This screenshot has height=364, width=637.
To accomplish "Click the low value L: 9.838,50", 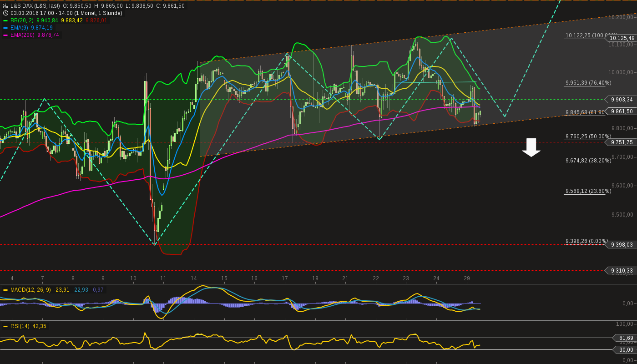I will (x=139, y=6).
